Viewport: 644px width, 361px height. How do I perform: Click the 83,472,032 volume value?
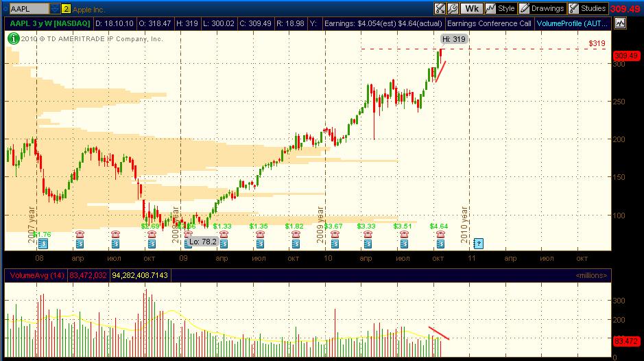point(88,275)
